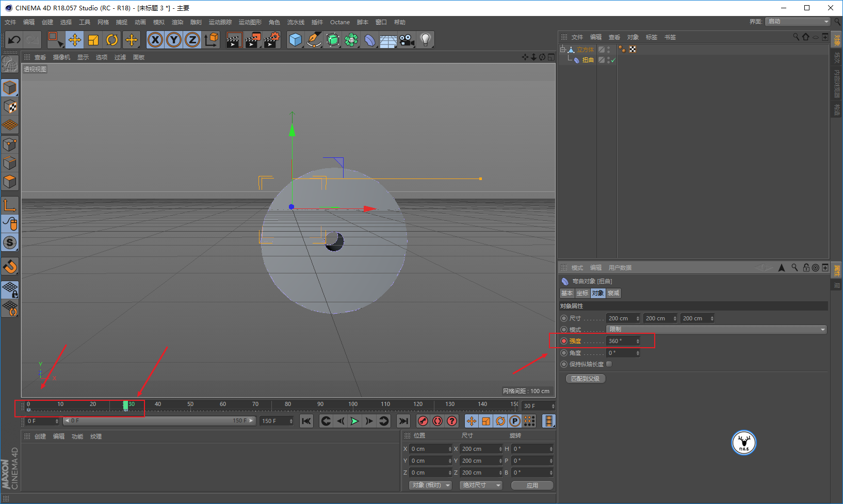The width and height of the screenshot is (843, 504).
Task: Toggle visibility dots for 立方体 object
Action: coord(609,50)
